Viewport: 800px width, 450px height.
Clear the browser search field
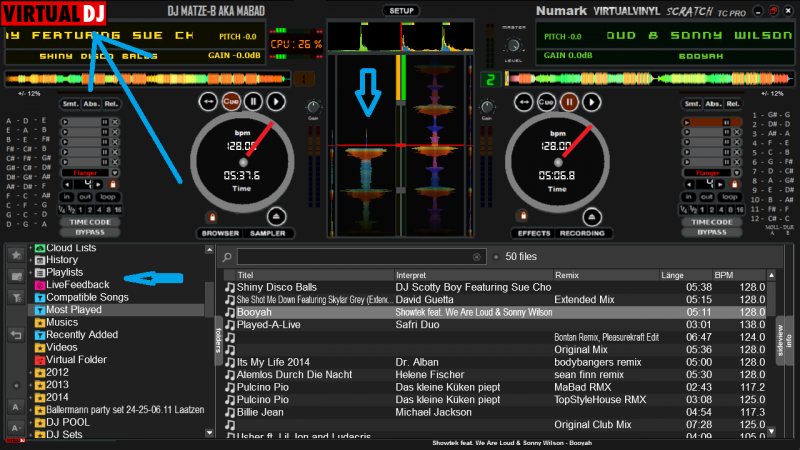coord(477,257)
